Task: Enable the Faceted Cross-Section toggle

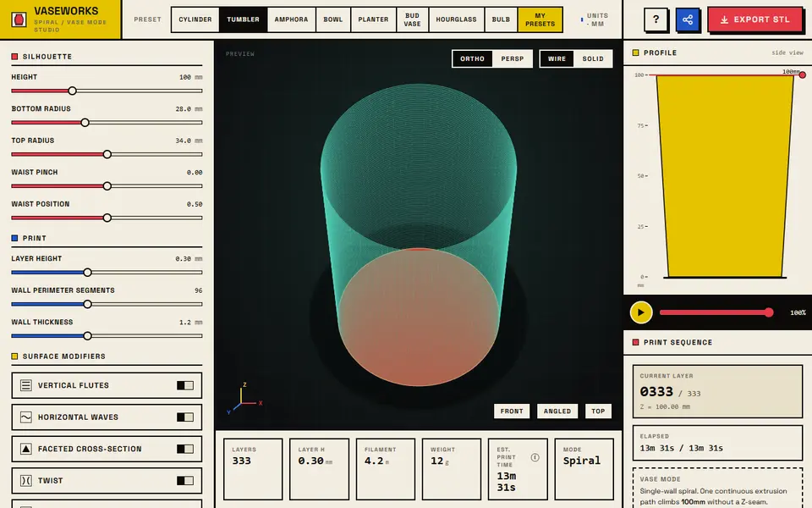Action: (185, 449)
